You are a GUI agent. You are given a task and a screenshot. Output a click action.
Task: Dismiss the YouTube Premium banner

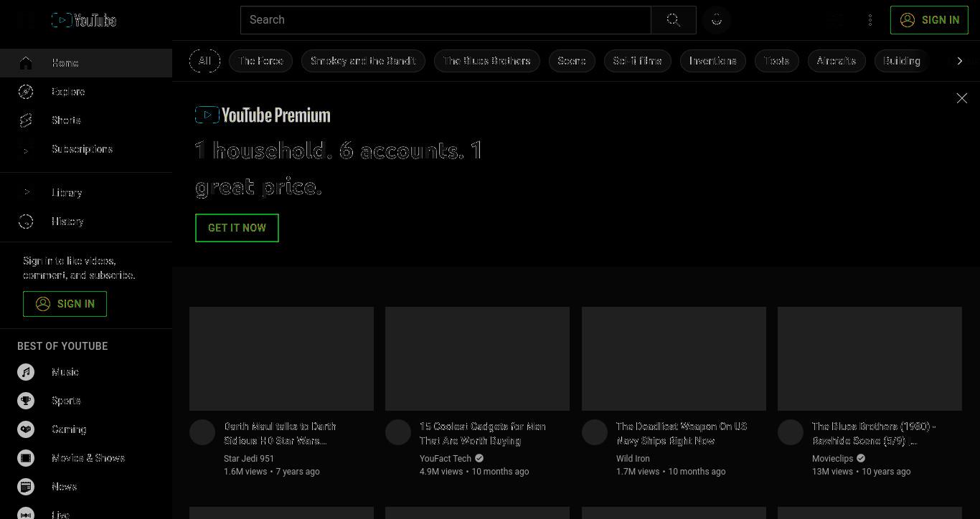(x=962, y=98)
